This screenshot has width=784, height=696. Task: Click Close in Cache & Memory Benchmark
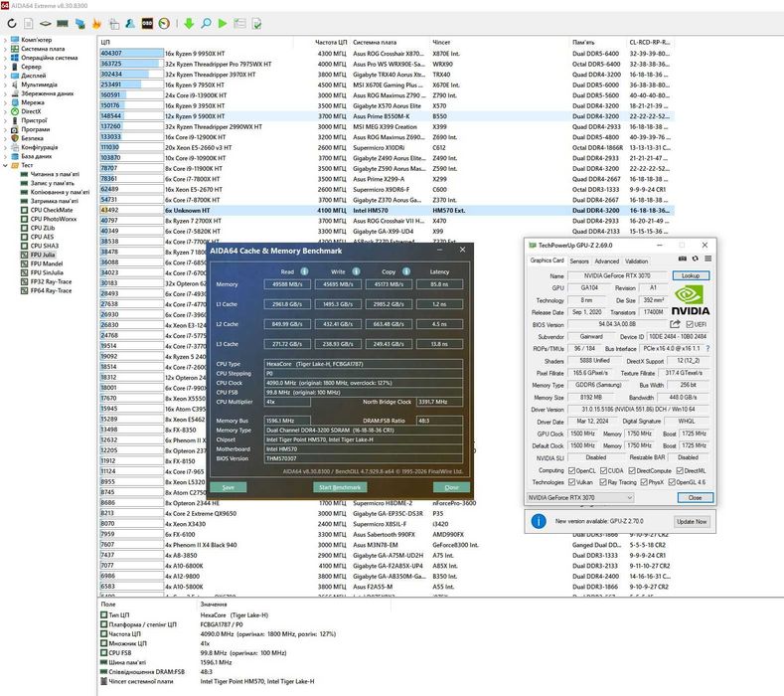click(x=451, y=487)
